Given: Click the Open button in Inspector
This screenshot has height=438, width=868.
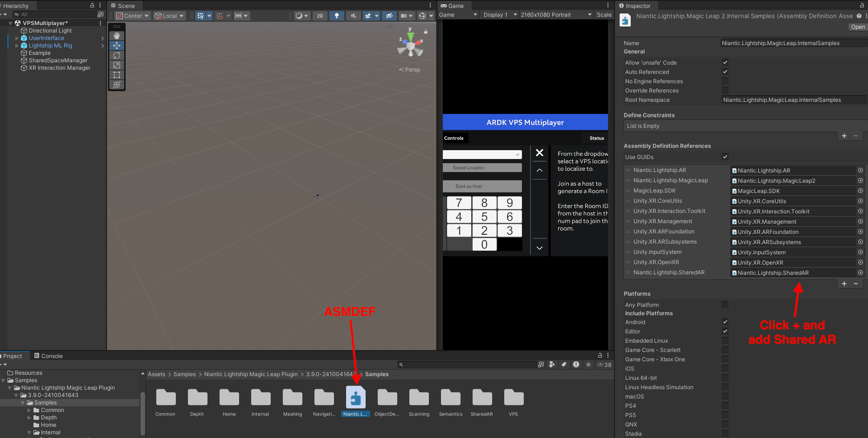Looking at the screenshot, I should [x=858, y=27].
